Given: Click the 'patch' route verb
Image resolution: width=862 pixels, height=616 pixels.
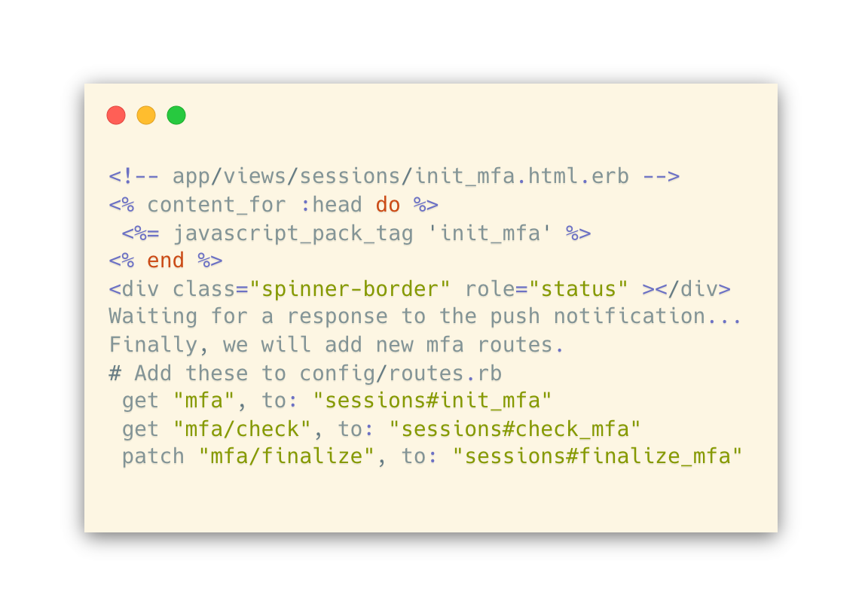Looking at the screenshot, I should tap(153, 456).
